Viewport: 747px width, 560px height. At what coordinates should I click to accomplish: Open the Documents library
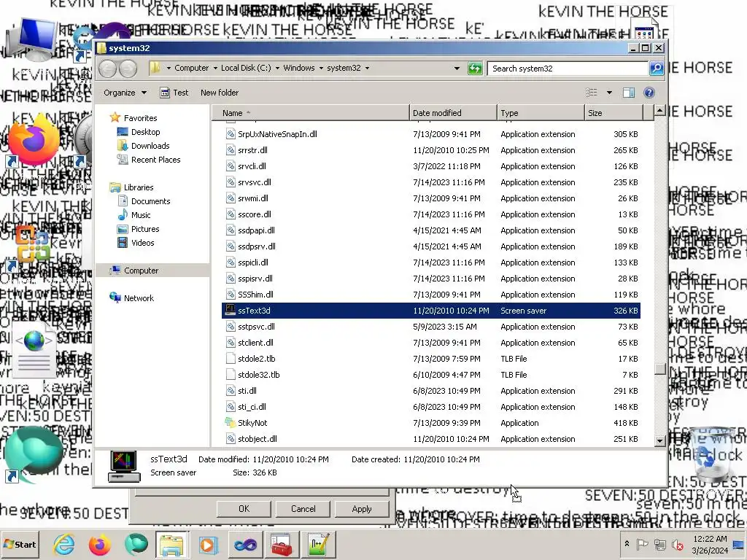point(150,201)
